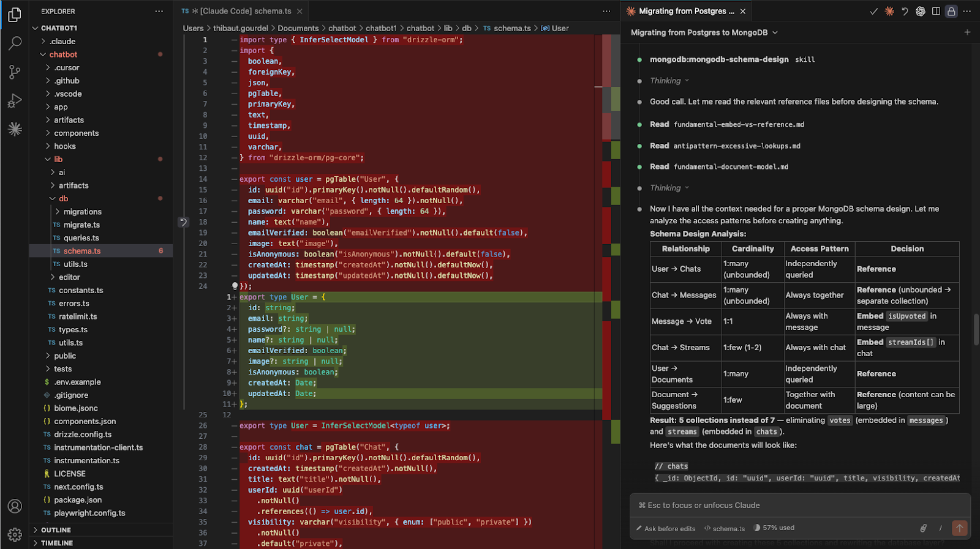Image resolution: width=980 pixels, height=549 pixels.
Task: Click the attach file paperclip icon
Action: (923, 528)
